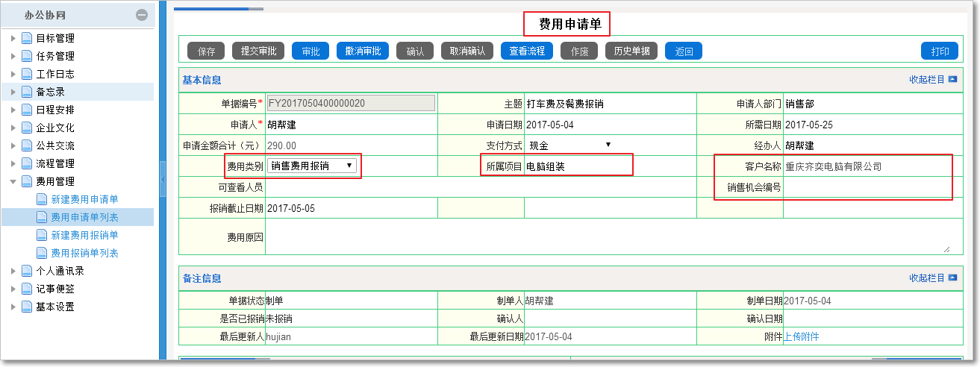
Task: Click the document icon beside 日程安排
Action: click(27, 110)
